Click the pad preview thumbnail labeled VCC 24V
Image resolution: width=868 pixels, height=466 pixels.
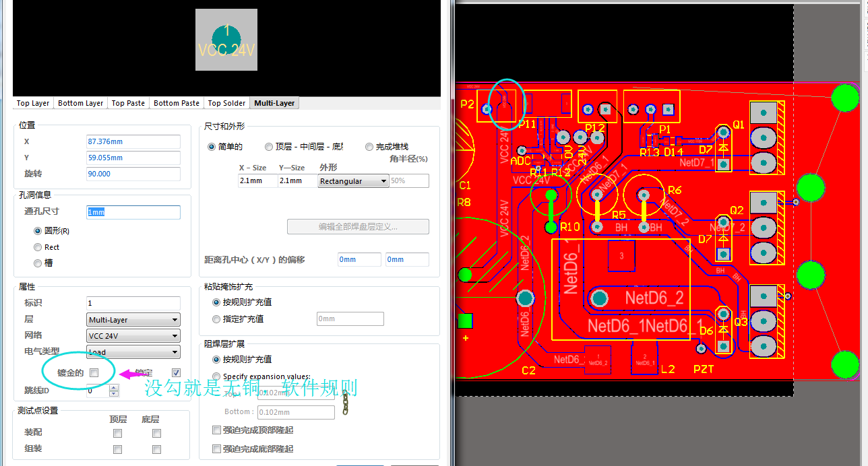(226, 40)
